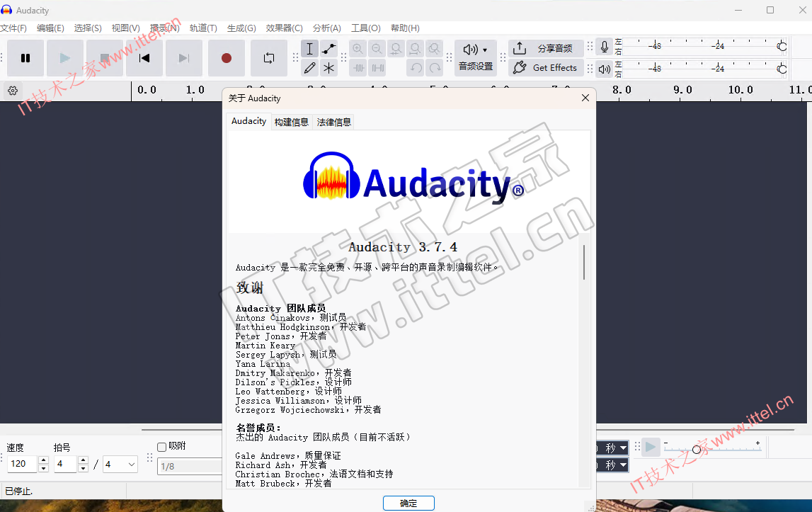Open the 编辑(E) menu
812x512 pixels.
click(x=50, y=28)
